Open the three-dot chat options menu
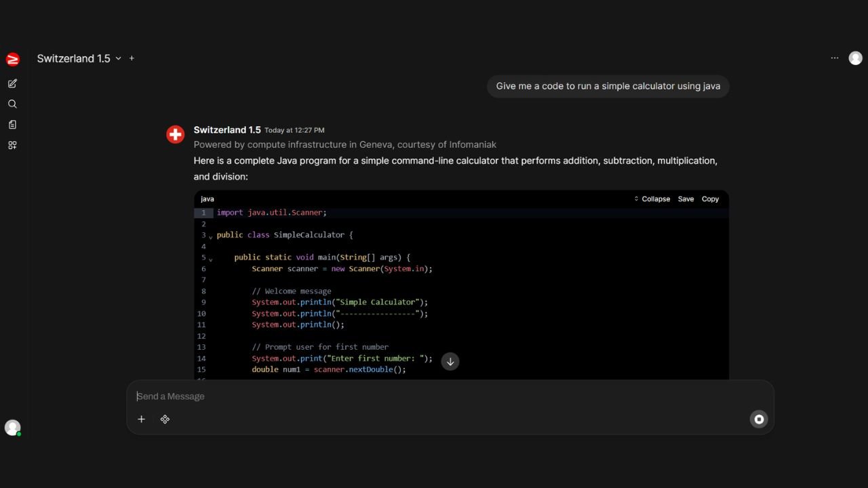The width and height of the screenshot is (868, 488). coord(835,58)
